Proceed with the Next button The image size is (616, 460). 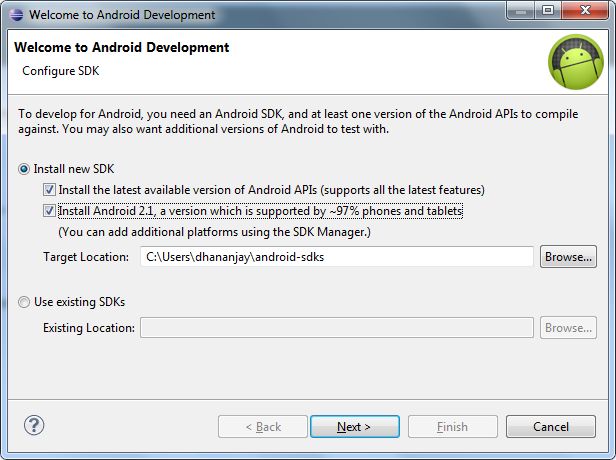(354, 427)
